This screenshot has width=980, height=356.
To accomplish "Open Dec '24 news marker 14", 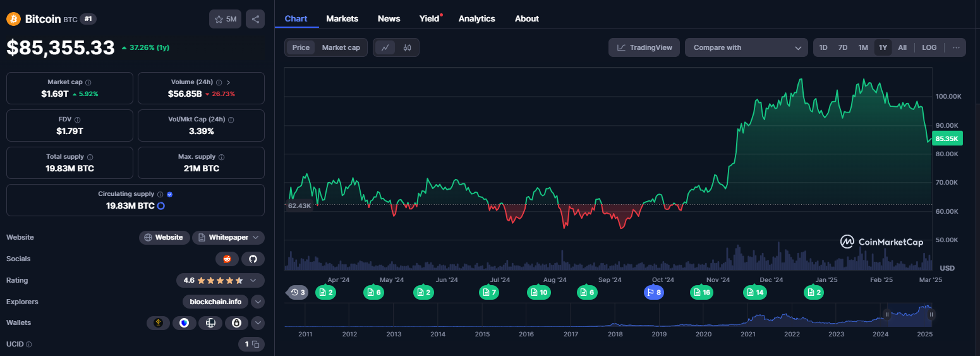I will 756,292.
